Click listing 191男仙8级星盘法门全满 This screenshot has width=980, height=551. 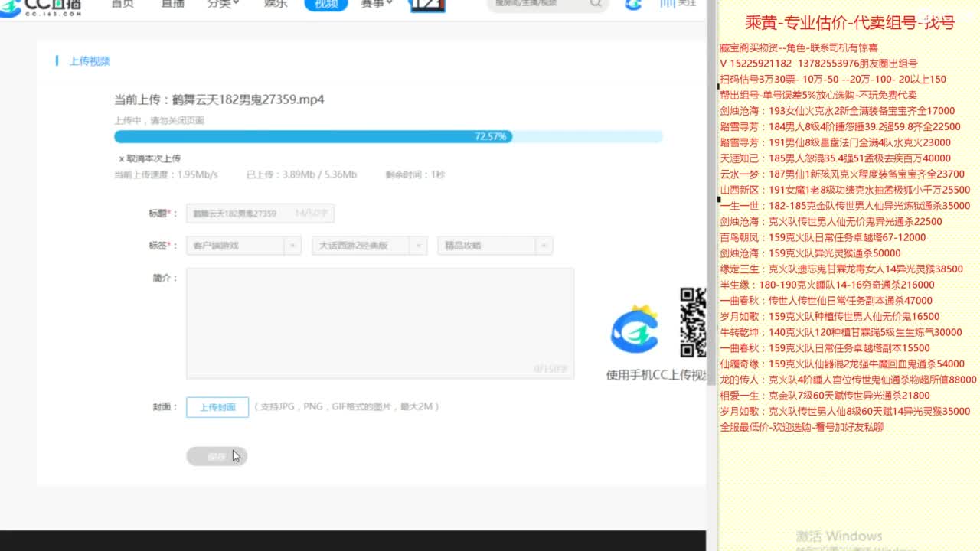click(x=835, y=142)
